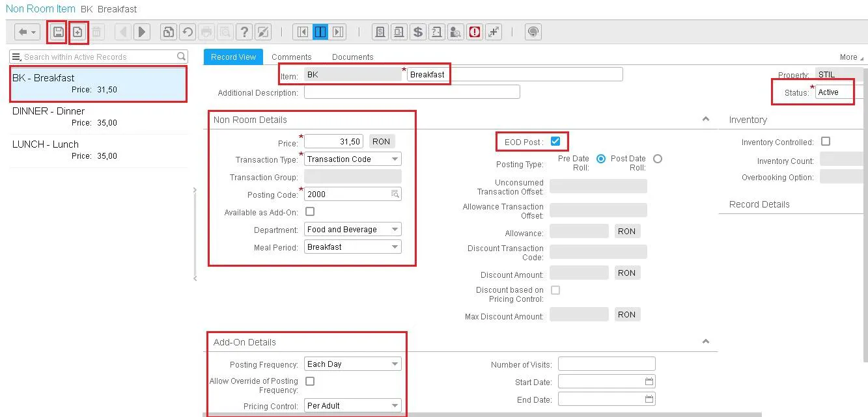
Task: Show left panel only layout icon
Action: (302, 31)
